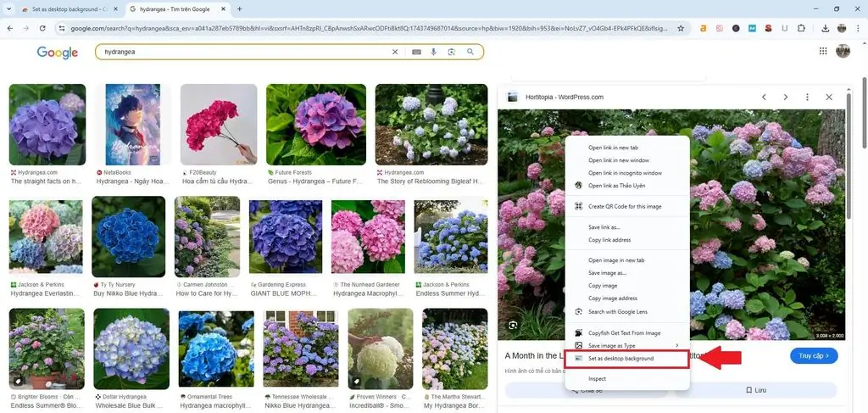Image resolution: width=868 pixels, height=413 pixels.
Task: Choose 'Open link in new window'
Action: click(626, 160)
